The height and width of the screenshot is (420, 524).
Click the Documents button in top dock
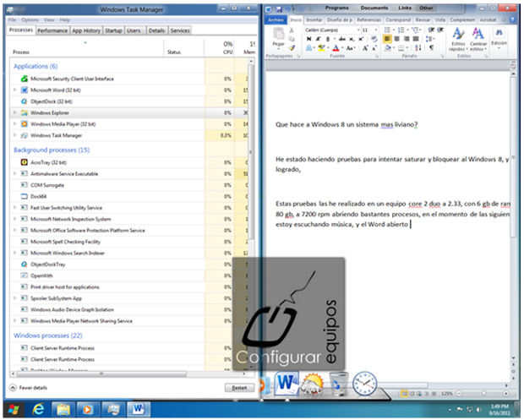tap(374, 8)
